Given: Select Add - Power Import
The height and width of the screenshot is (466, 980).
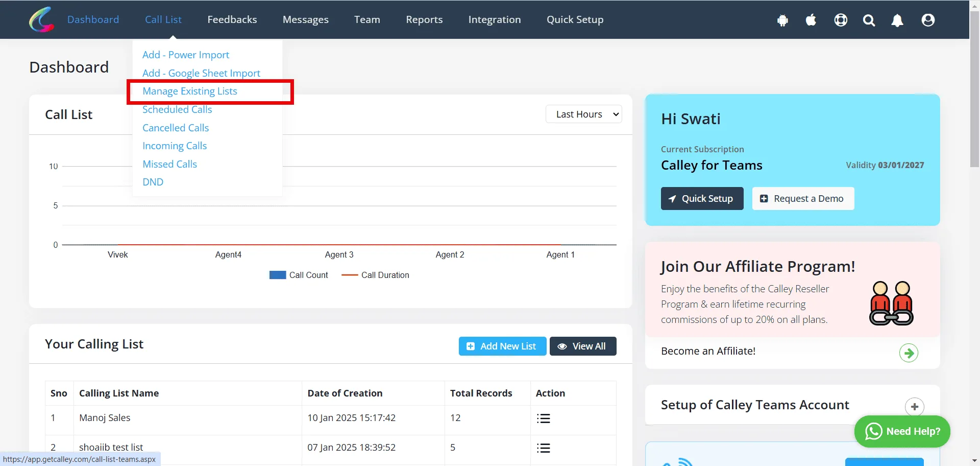Looking at the screenshot, I should pos(186,55).
